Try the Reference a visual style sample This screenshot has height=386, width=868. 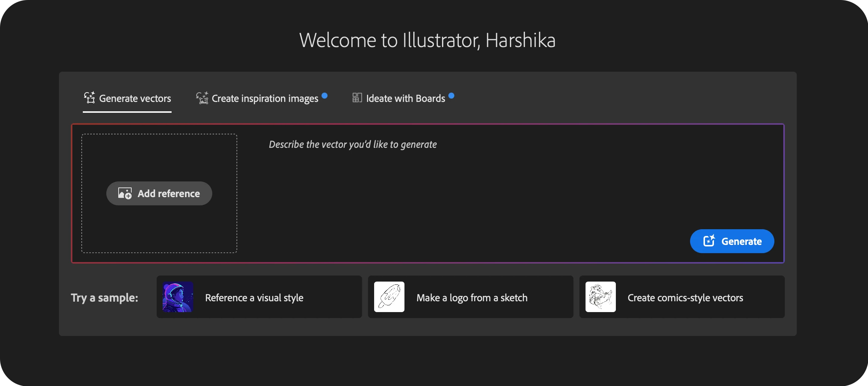coord(259,297)
